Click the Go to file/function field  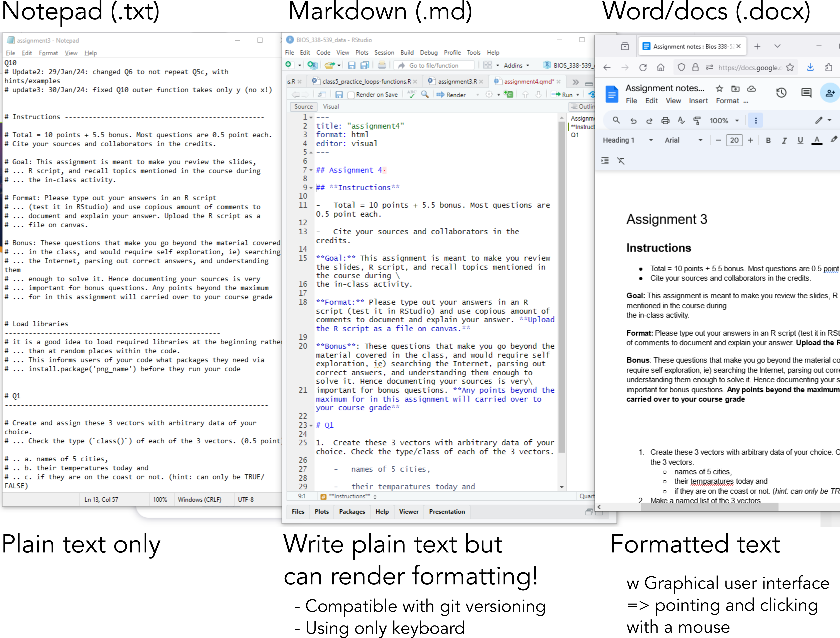[x=434, y=65]
